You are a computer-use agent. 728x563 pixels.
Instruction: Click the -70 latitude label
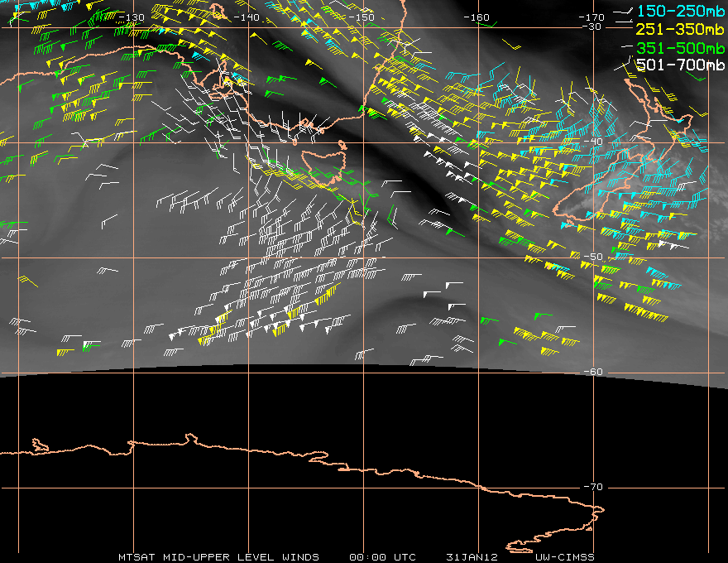[593, 488]
